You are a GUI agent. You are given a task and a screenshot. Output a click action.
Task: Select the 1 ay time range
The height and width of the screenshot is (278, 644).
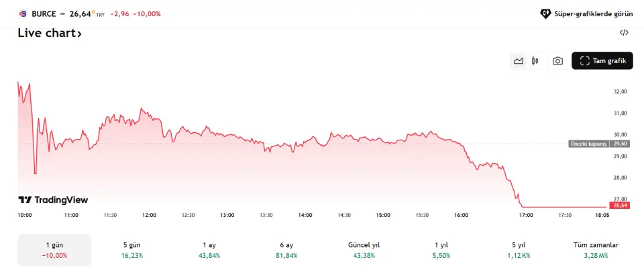pos(210,250)
